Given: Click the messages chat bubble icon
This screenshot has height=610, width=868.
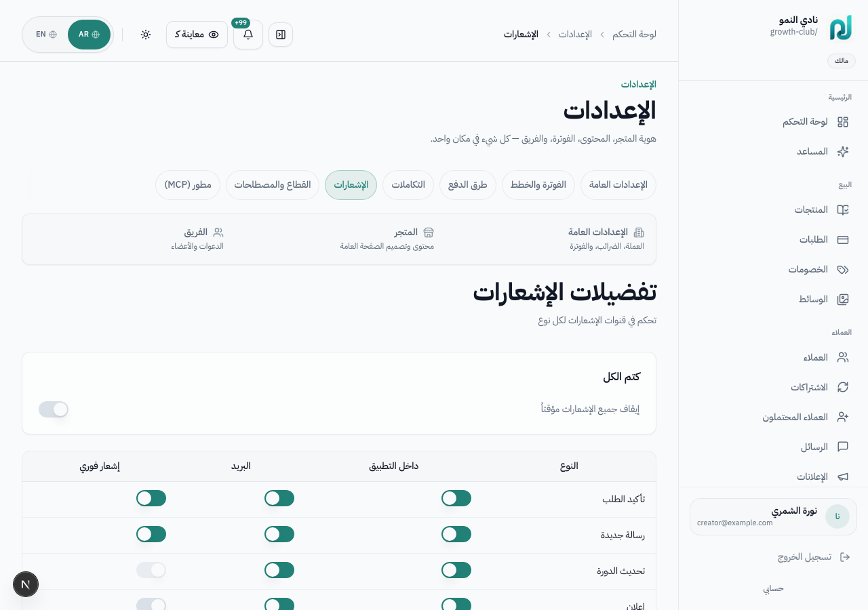Looking at the screenshot, I should point(843,447).
